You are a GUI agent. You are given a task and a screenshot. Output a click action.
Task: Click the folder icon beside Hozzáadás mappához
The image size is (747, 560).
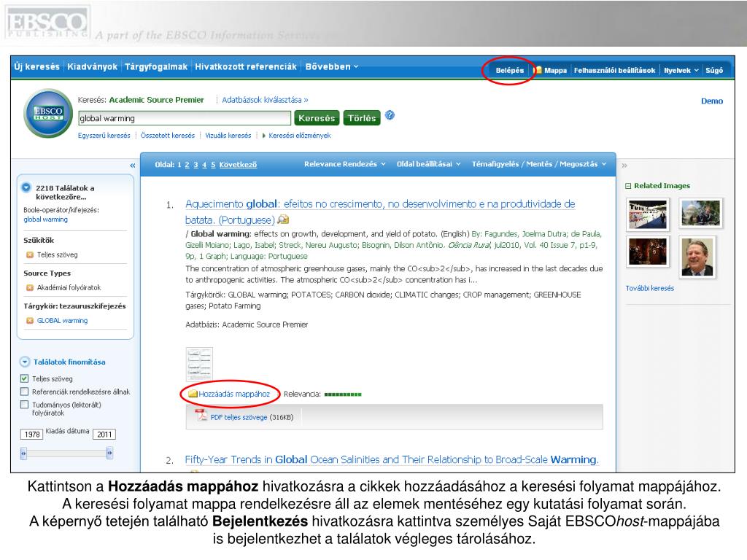point(193,394)
